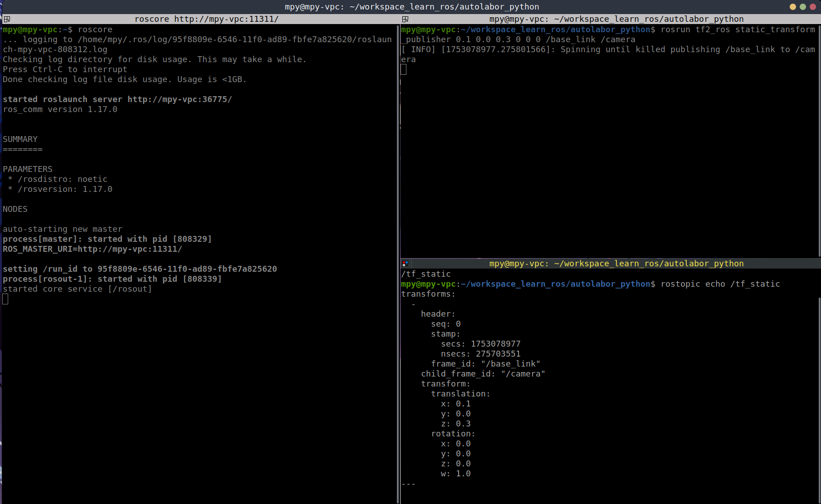Open grouping icon of static_transform_publisher pane

pyautogui.click(x=405, y=19)
